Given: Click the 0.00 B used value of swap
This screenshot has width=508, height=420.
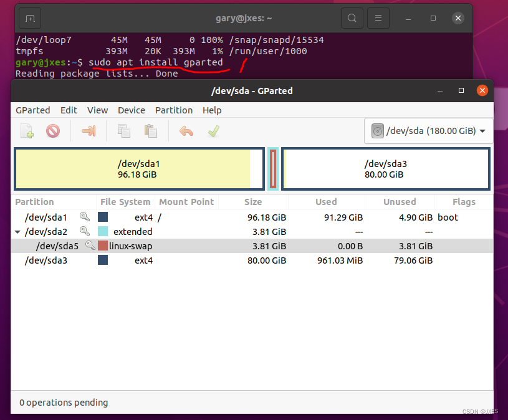Looking at the screenshot, I should 350,246.
